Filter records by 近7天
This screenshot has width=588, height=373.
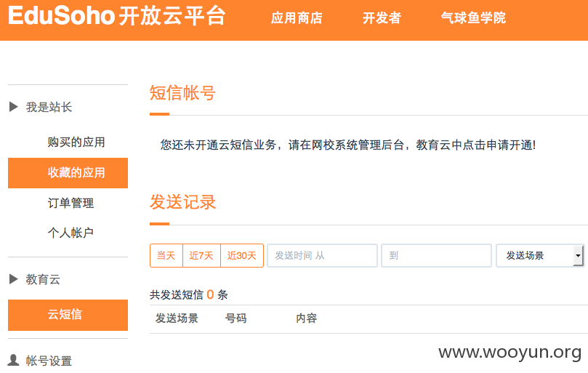tap(201, 255)
